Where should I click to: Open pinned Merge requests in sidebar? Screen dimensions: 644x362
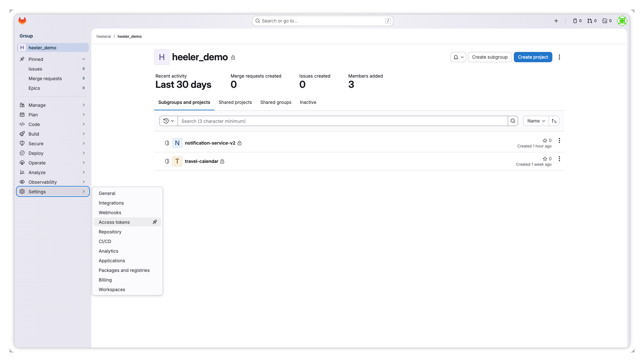tap(53, 79)
